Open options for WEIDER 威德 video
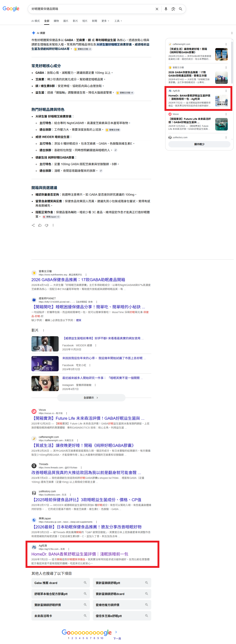 pyautogui.click(x=96, y=346)
